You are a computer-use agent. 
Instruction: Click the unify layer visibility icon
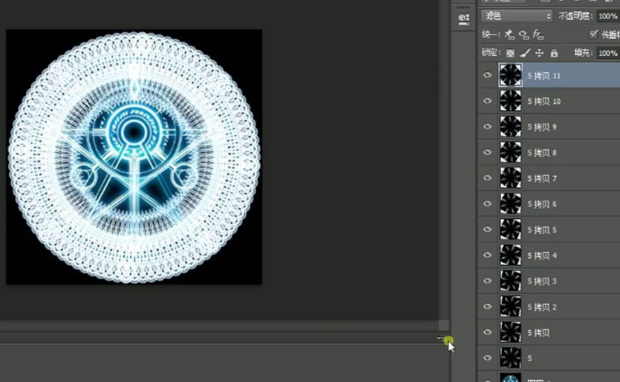pyautogui.click(x=524, y=35)
